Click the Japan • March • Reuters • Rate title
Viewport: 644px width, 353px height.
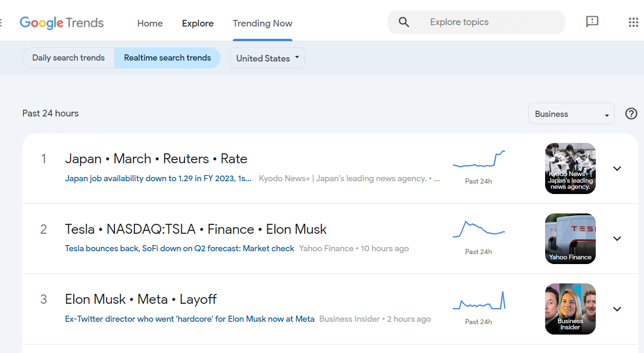tap(156, 159)
